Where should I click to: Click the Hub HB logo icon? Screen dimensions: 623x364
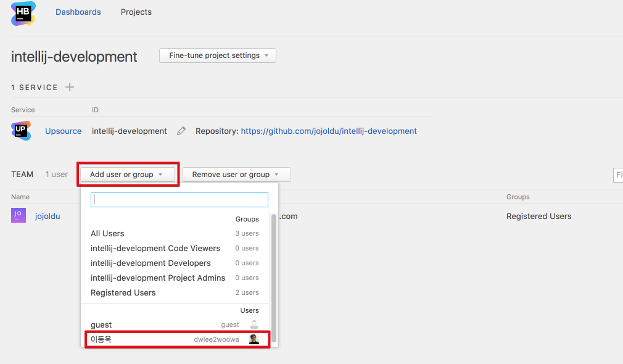click(x=23, y=14)
